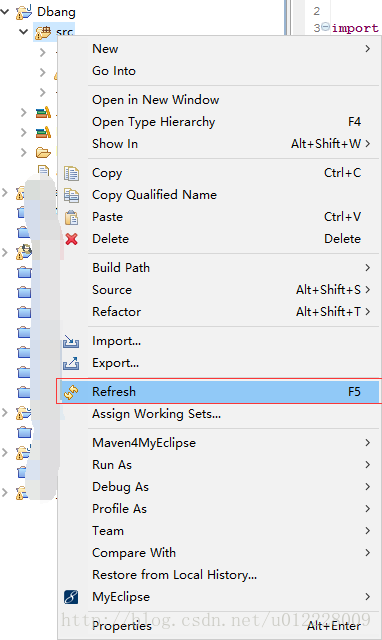Open the Refactor submenu arrow

368,312
